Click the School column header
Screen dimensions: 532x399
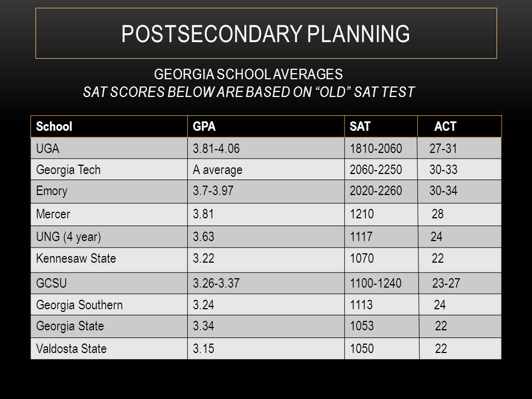click(x=109, y=126)
